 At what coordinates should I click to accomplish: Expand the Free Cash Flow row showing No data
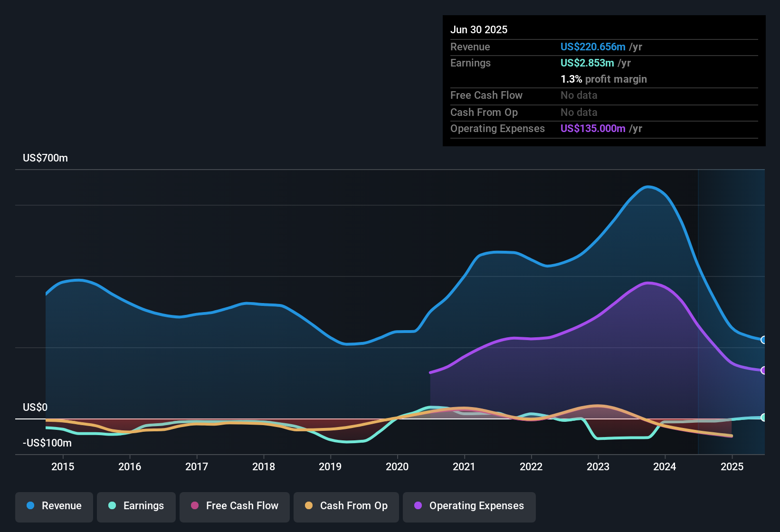coord(486,95)
